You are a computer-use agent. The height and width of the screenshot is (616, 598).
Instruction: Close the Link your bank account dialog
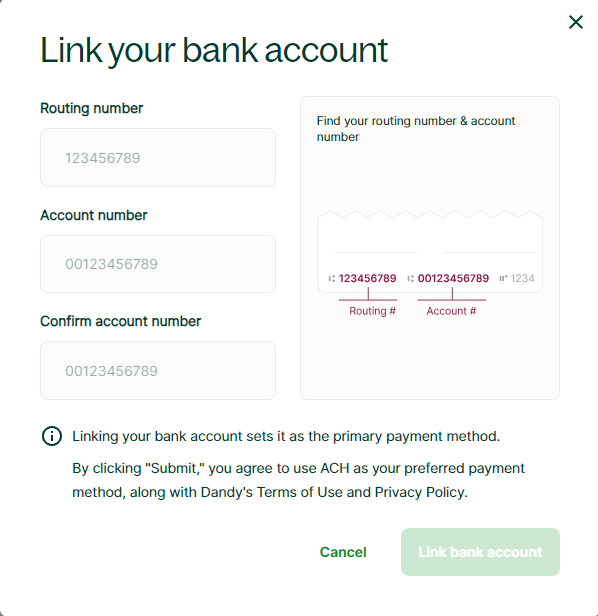click(x=576, y=22)
